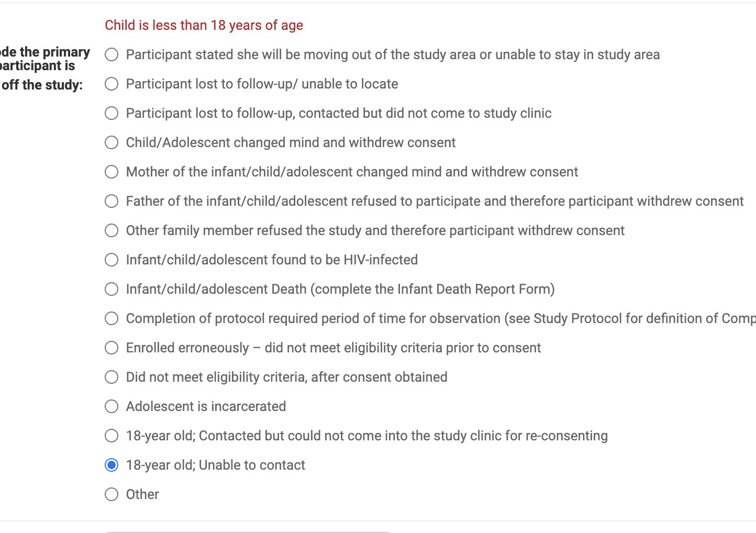Pick 'Did not meet eligibility criteria, after consent'
The image size is (756, 533).
click(112, 377)
